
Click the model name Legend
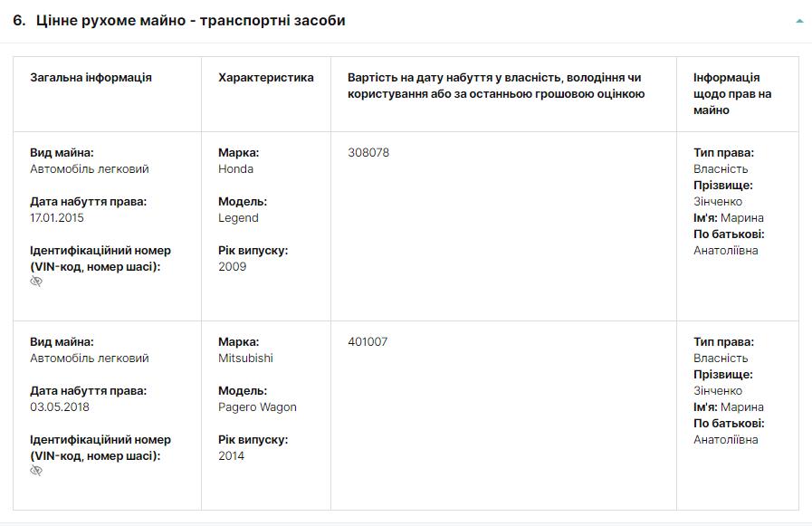point(238,218)
